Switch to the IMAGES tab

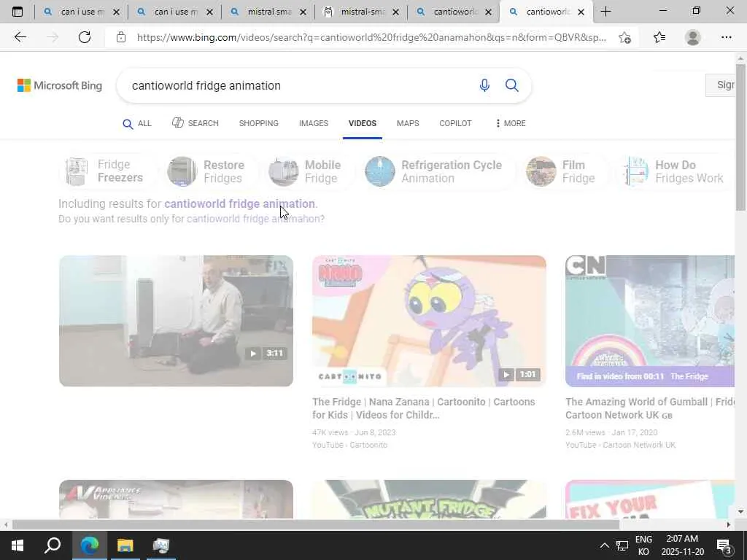click(314, 123)
